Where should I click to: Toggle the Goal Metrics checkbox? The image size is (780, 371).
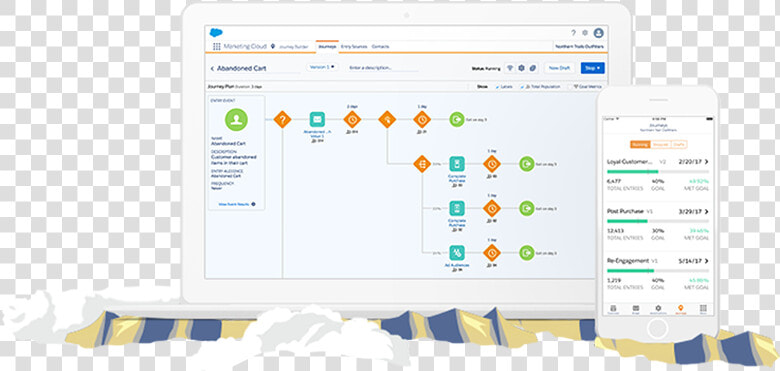tap(570, 87)
